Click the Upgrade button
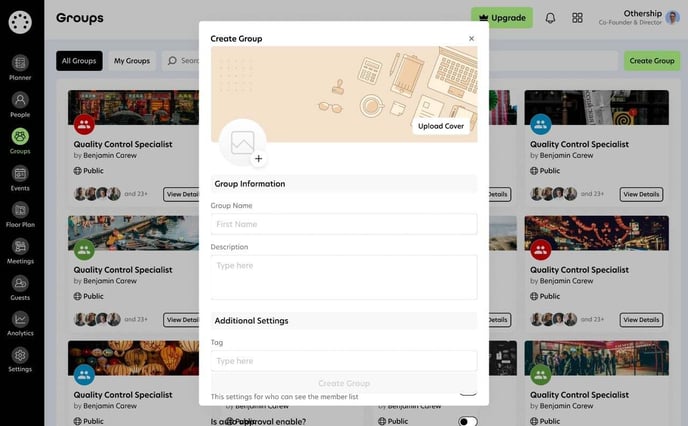Screen dimensions: 688x426 tap(502, 18)
